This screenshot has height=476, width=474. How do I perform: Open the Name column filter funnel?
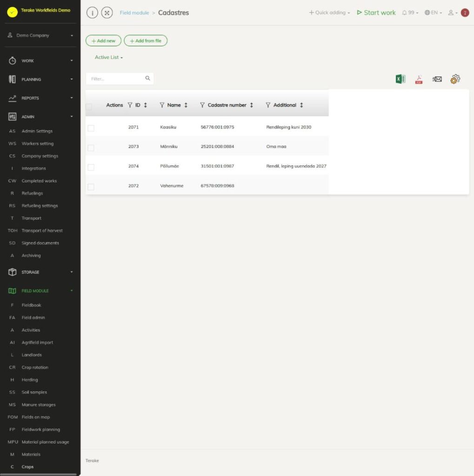pyautogui.click(x=162, y=105)
